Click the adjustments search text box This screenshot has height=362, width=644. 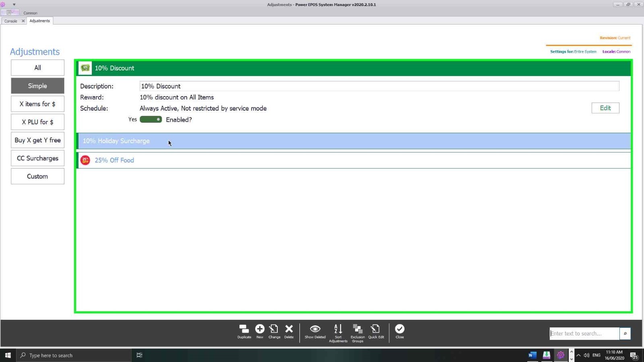(x=584, y=333)
